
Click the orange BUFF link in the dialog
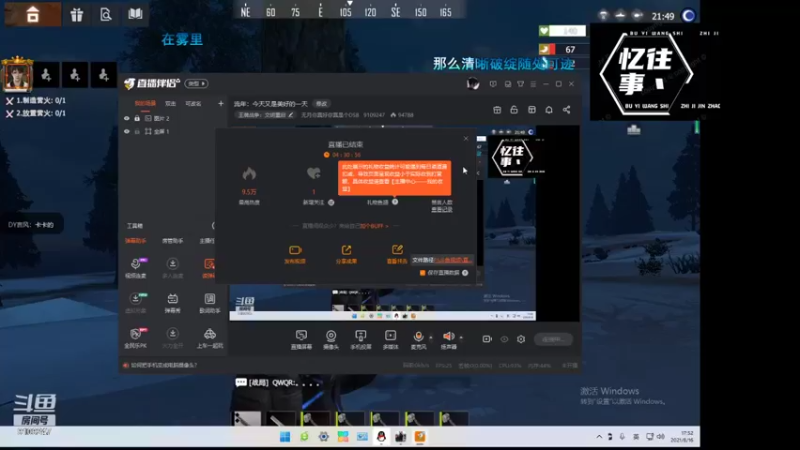coord(374,226)
